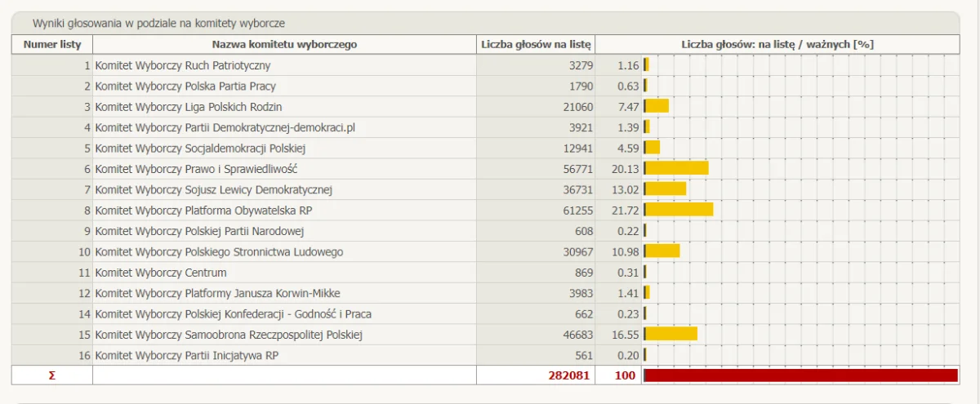
Task: Click the yellow bar for Liga Polskich Rodzin
Action: (x=657, y=107)
